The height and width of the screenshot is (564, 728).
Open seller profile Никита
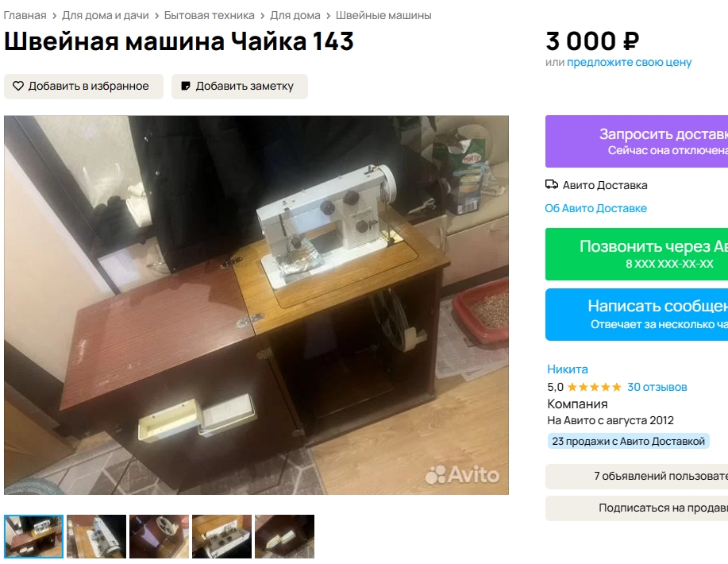tap(568, 369)
